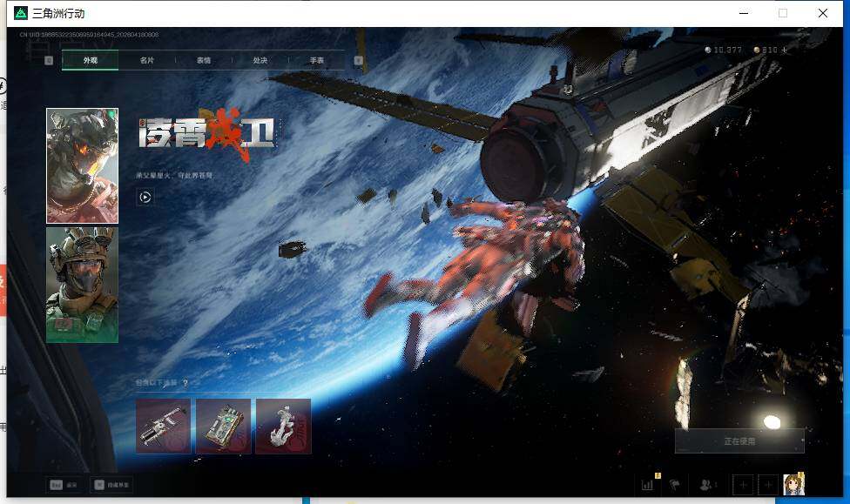Select the green card bundle item
Screen dimensions: 850x504
point(223,426)
